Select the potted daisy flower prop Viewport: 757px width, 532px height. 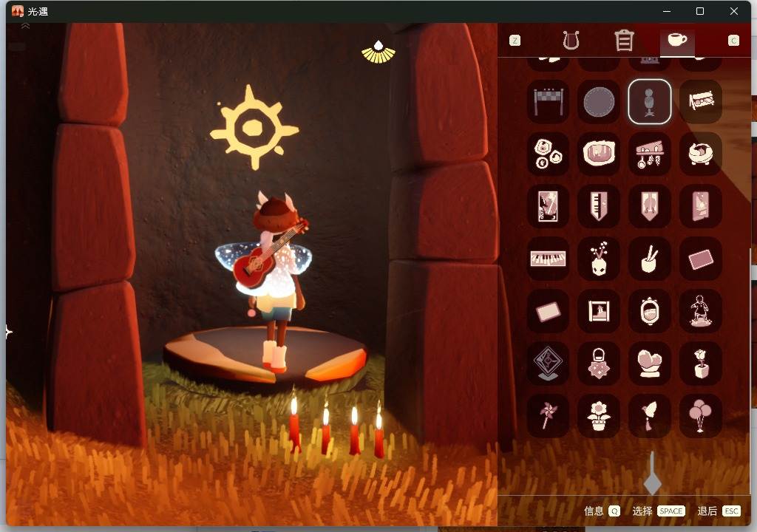click(599, 416)
